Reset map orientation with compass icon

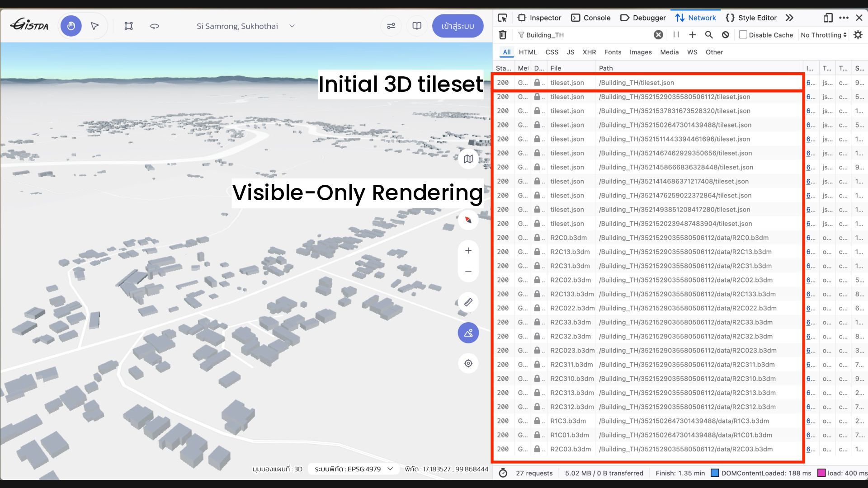coord(468,220)
